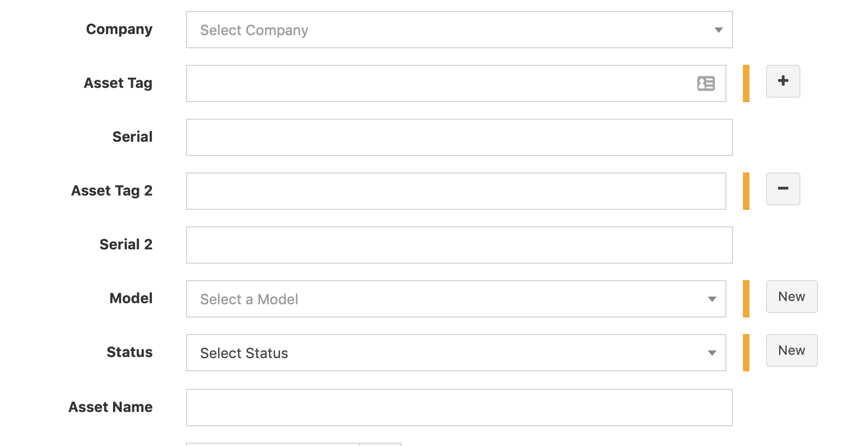Click the dropdown arrow on Select Status
The width and height of the screenshot is (868, 446).
[712, 353]
